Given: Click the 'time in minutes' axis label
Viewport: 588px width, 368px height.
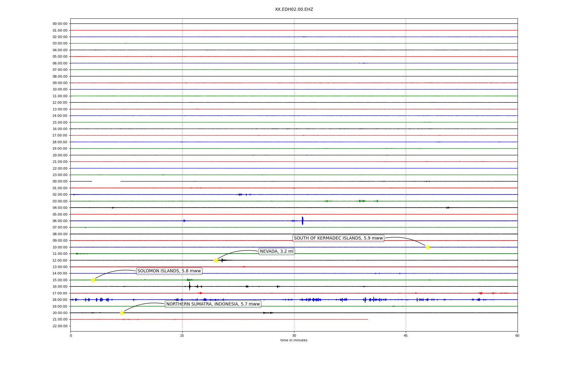Looking at the screenshot, I should tap(294, 340).
